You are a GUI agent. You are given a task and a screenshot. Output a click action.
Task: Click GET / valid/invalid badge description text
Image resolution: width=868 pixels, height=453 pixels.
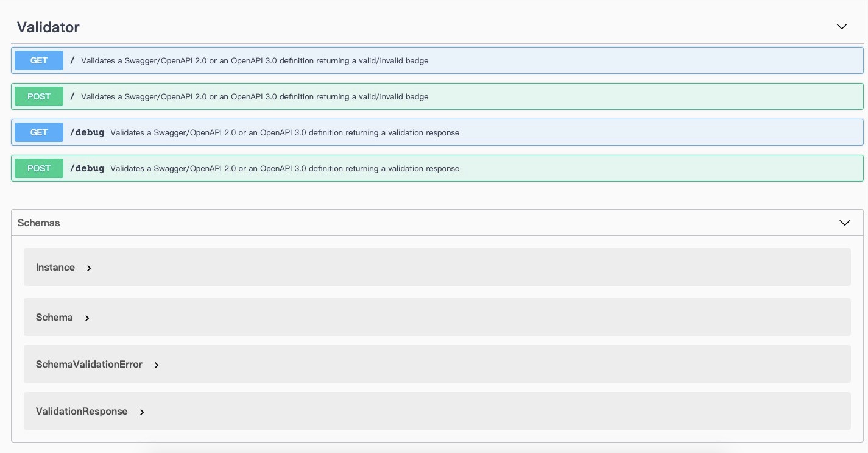[255, 61]
